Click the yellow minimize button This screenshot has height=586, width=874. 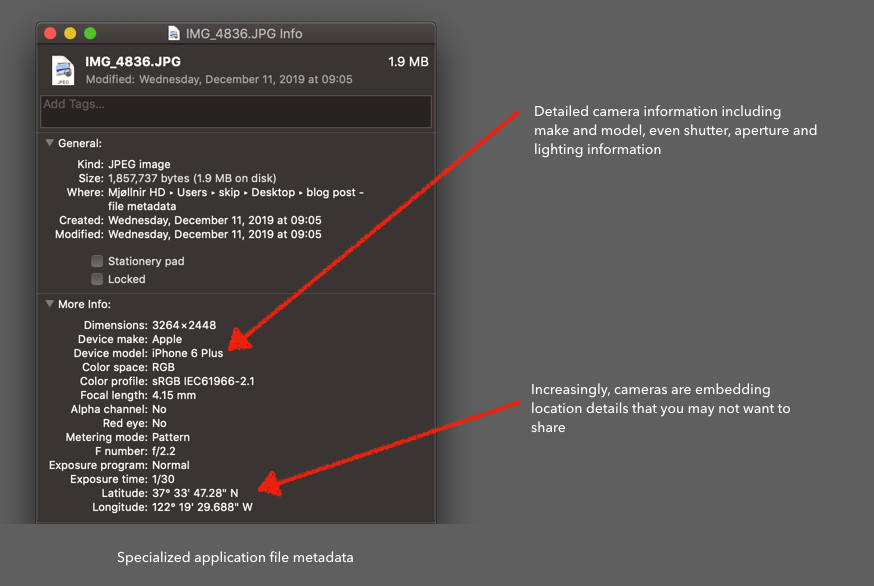[x=69, y=32]
